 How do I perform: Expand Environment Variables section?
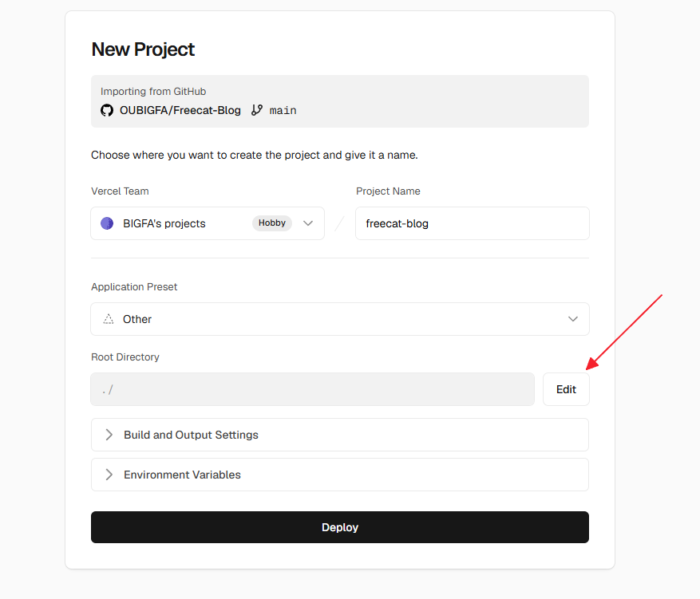pos(340,475)
